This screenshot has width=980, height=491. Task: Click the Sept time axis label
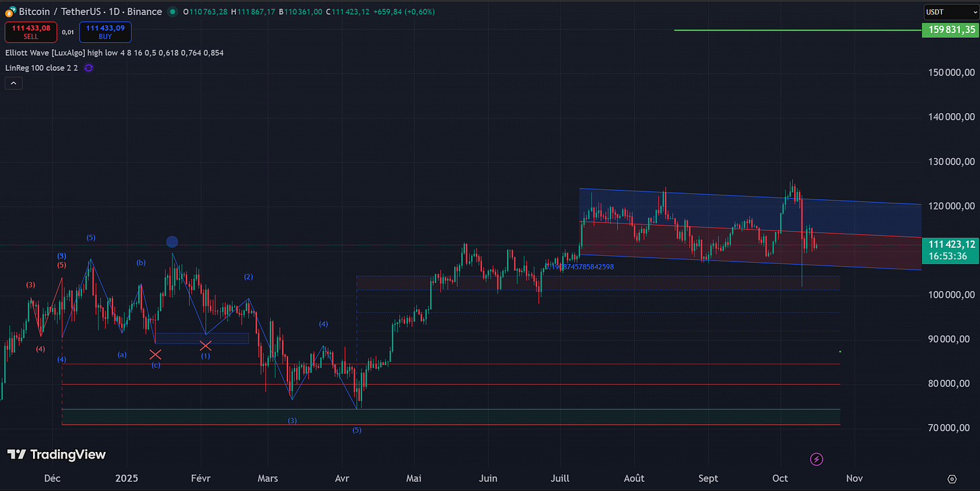(708, 478)
